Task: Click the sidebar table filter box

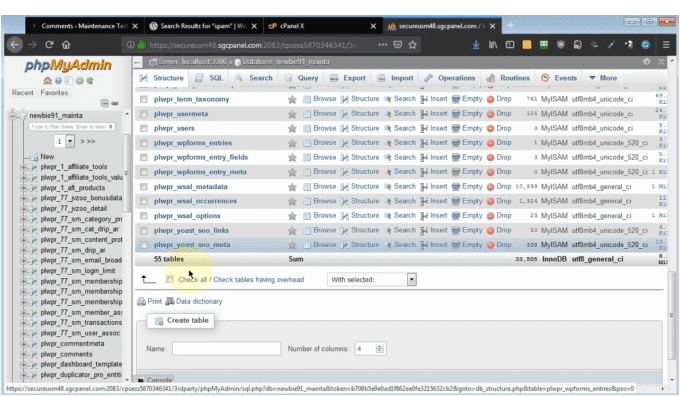Action: click(69, 127)
